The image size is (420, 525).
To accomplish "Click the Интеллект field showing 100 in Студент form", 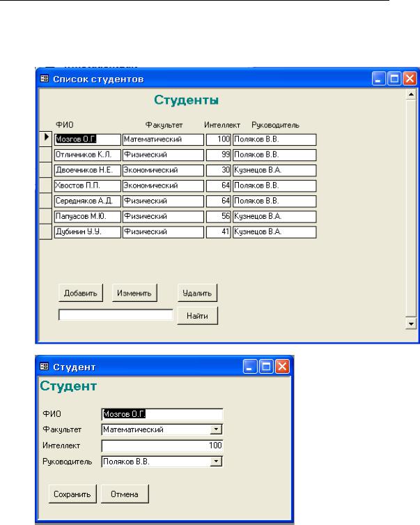I will 162,446.
